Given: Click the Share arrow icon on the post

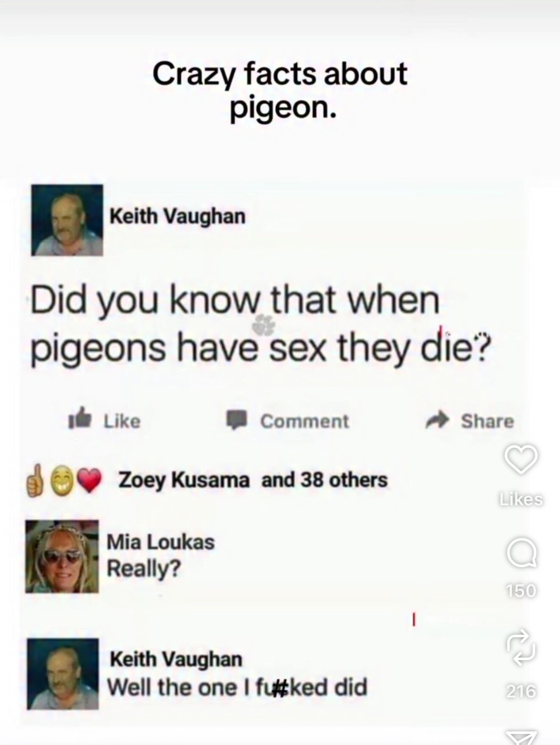Looking at the screenshot, I should [x=438, y=421].
